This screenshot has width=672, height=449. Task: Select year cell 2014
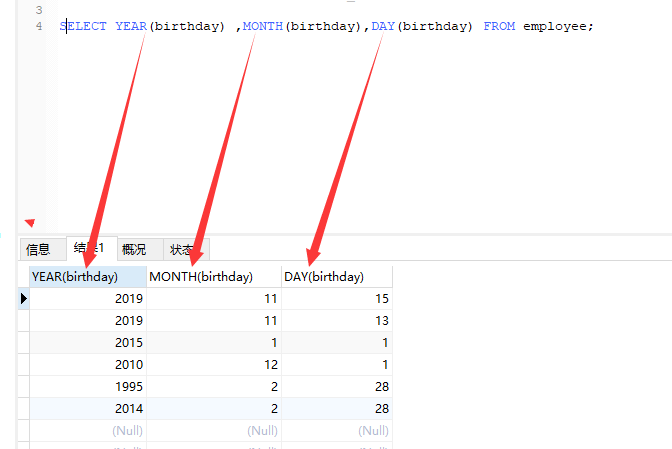[x=88, y=409]
